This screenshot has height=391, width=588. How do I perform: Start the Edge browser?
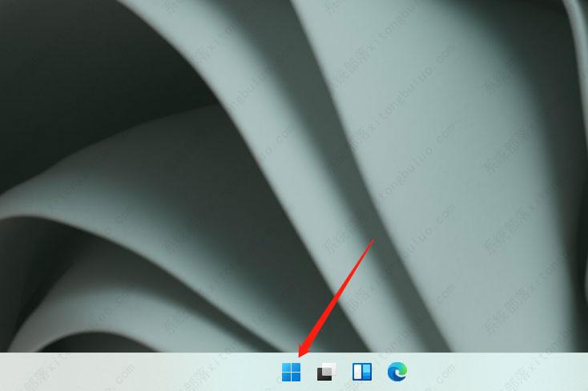pyautogui.click(x=397, y=372)
